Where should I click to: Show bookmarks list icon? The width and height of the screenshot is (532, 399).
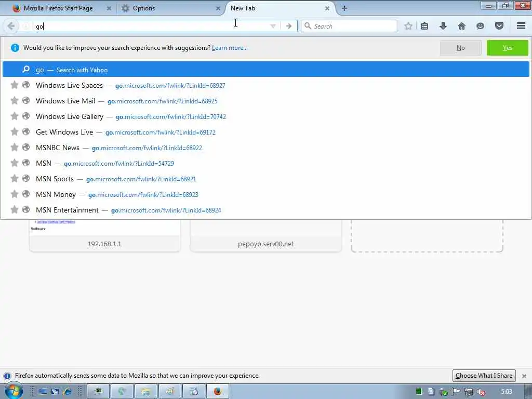click(x=424, y=26)
